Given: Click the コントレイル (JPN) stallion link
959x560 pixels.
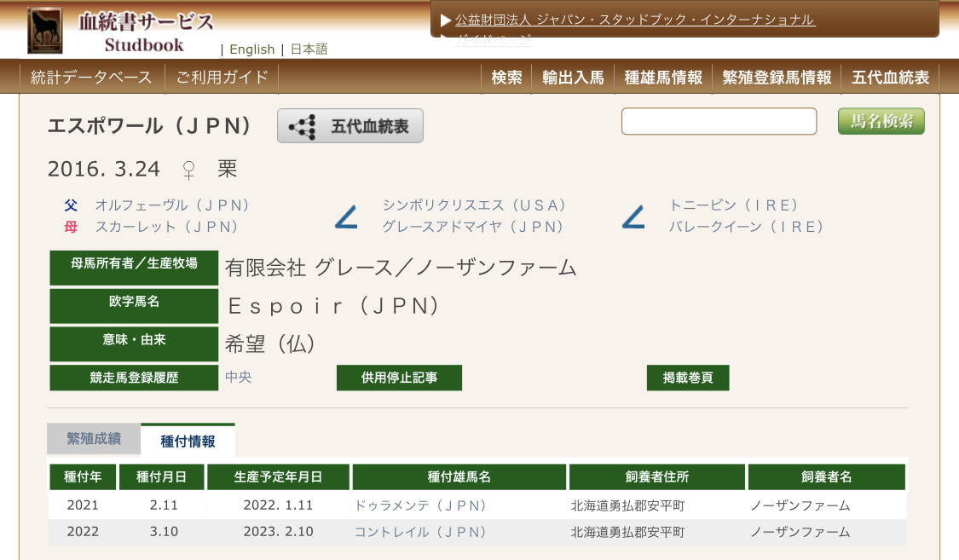Looking at the screenshot, I should (x=420, y=532).
